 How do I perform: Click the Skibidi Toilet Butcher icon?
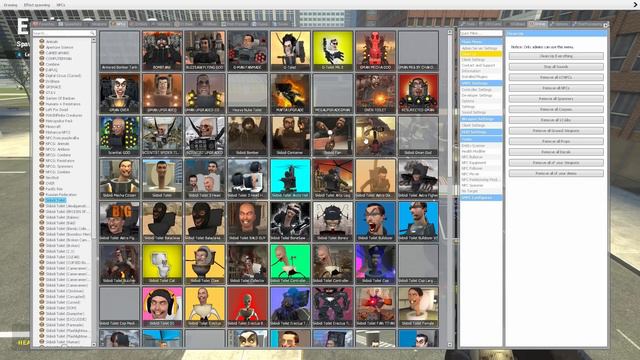point(120,264)
